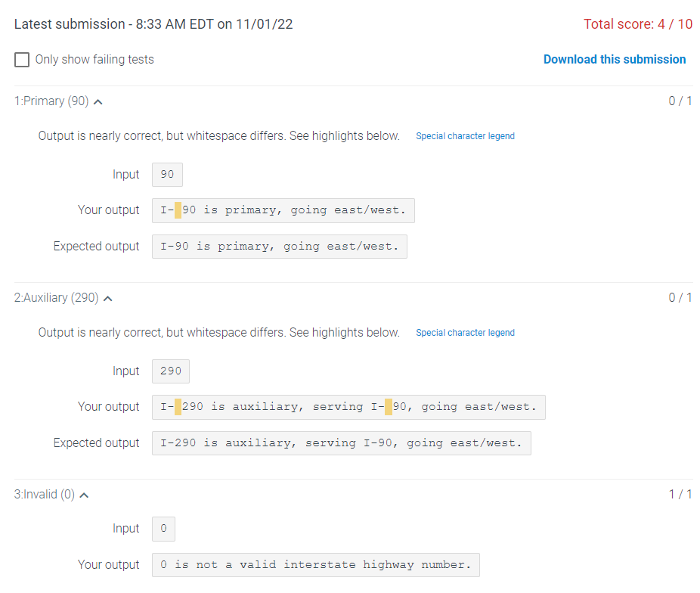Open Special character legend in Auxiliary test

point(465,333)
